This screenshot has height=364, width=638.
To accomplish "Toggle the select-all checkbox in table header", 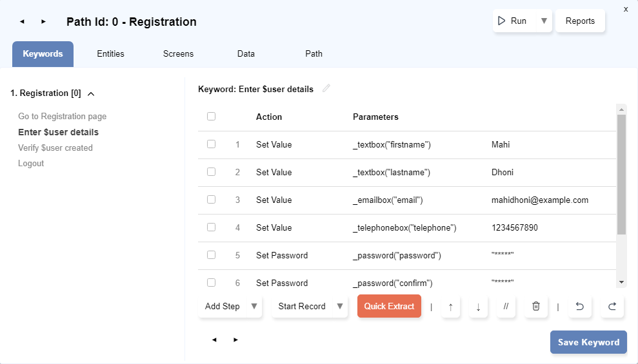I will pyautogui.click(x=211, y=117).
